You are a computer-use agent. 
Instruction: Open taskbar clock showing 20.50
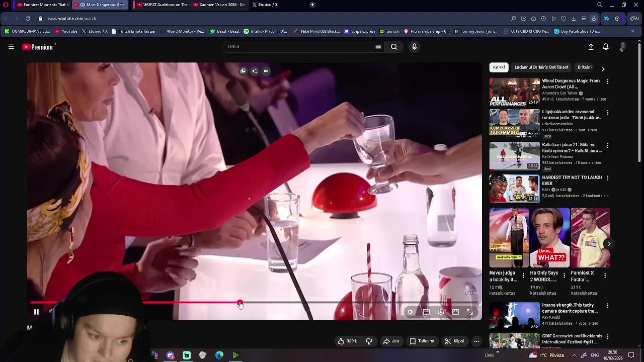(612, 355)
